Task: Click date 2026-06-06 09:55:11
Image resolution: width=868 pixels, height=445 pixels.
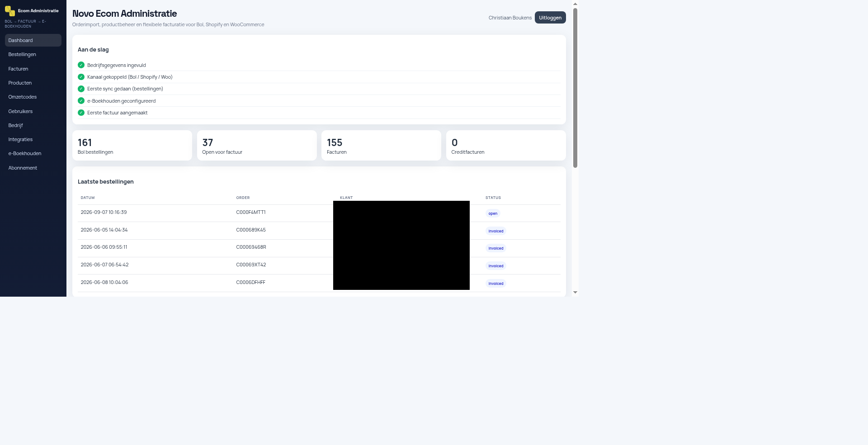Action: tap(104, 247)
